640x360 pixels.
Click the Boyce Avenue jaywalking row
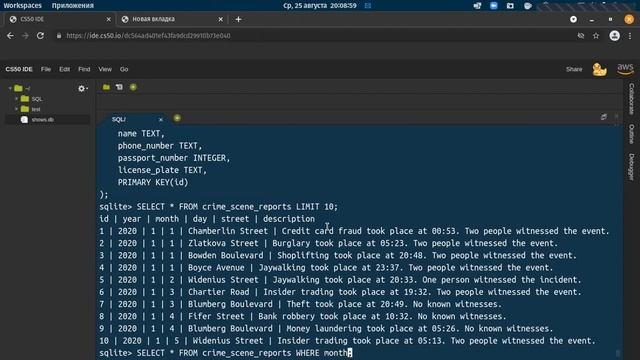point(326,268)
